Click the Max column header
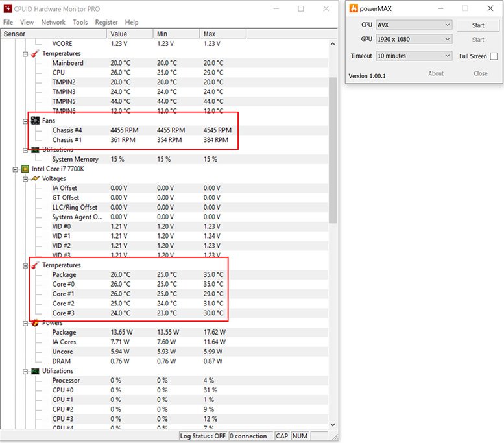 point(210,34)
